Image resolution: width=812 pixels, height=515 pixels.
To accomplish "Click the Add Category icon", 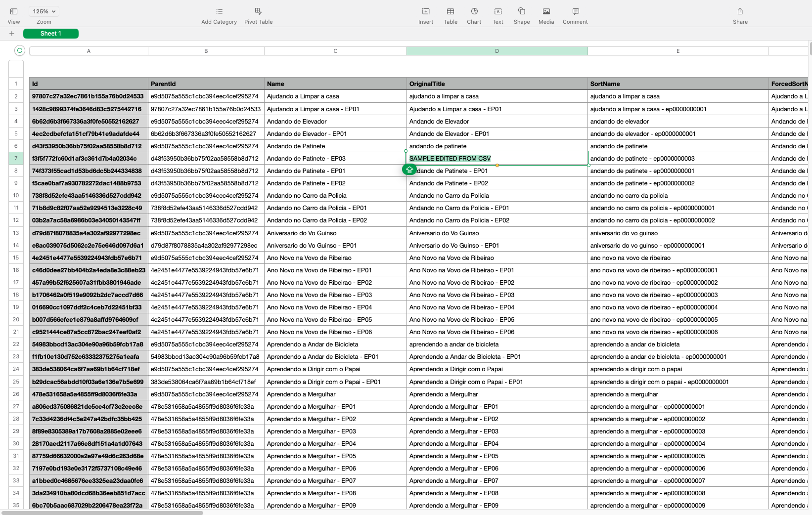I will pyautogui.click(x=219, y=11).
